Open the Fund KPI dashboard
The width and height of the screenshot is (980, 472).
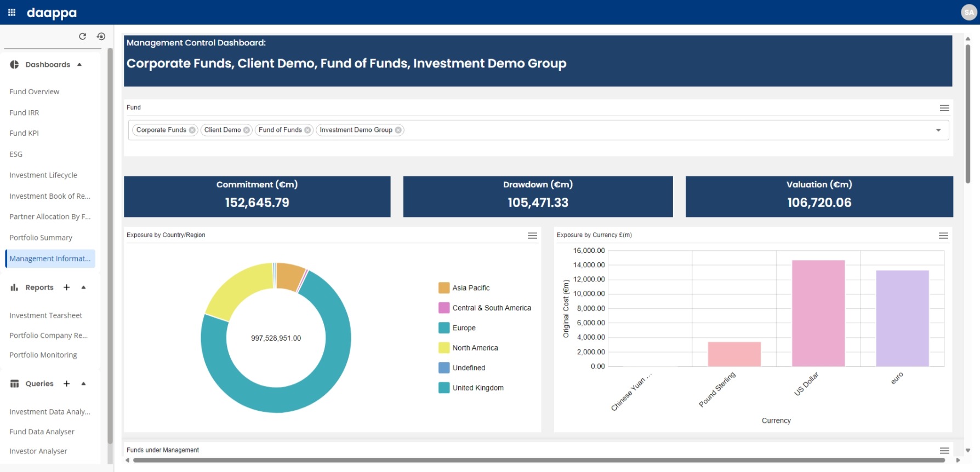point(24,133)
